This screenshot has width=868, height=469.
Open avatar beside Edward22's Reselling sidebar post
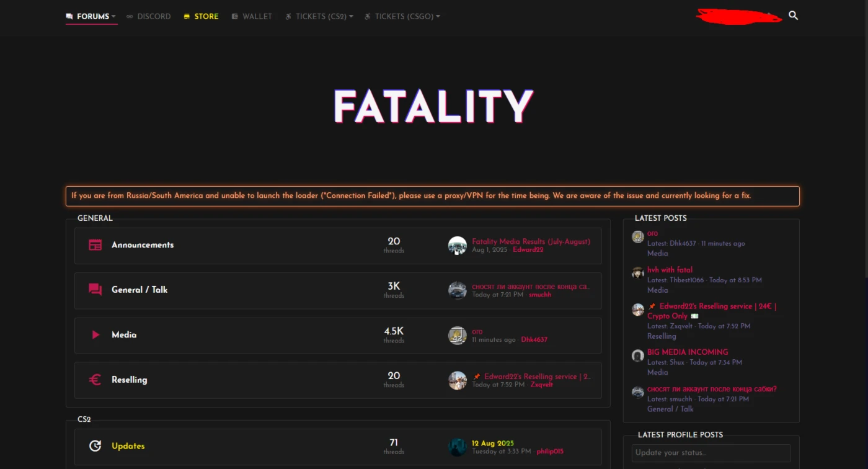tap(638, 310)
